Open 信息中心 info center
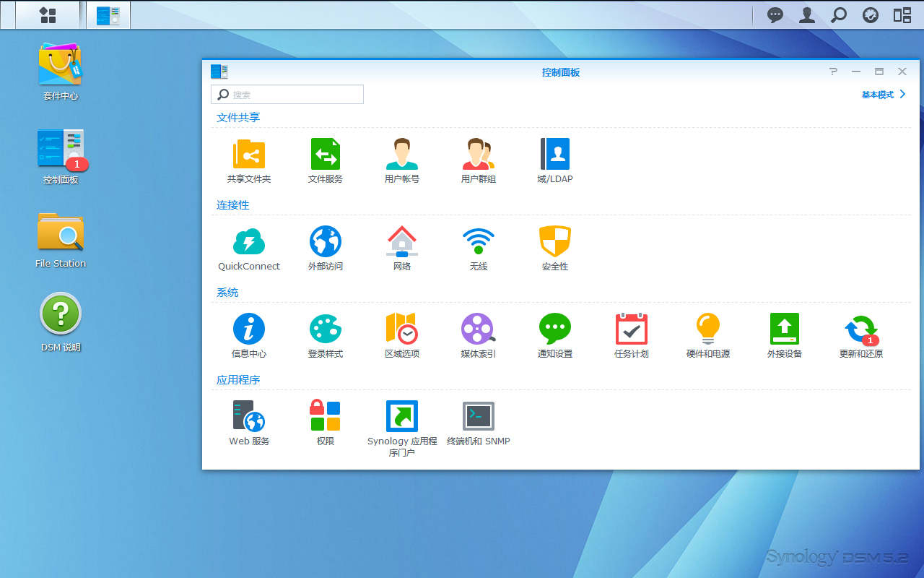This screenshot has height=578, width=924. 249,329
